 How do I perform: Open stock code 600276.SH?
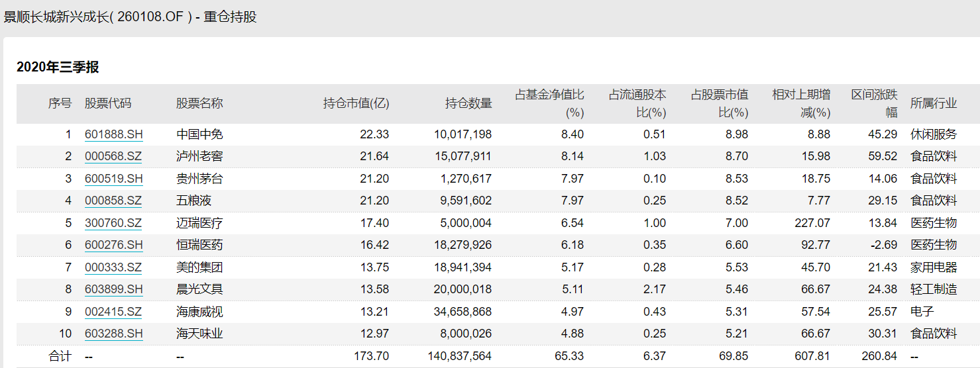pos(113,245)
